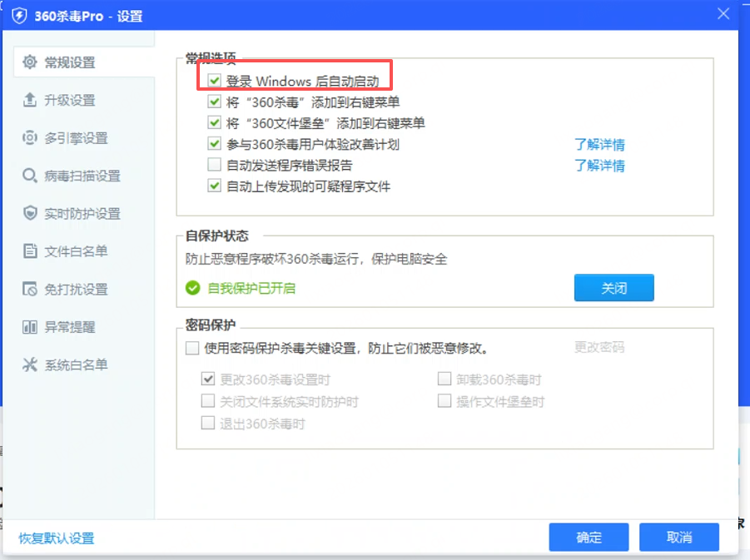Uncheck 登录 Windows 后自动启动 checkbox

click(x=214, y=82)
